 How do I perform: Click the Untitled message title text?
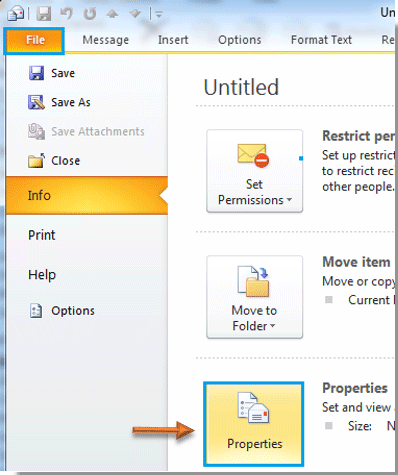[x=241, y=87]
